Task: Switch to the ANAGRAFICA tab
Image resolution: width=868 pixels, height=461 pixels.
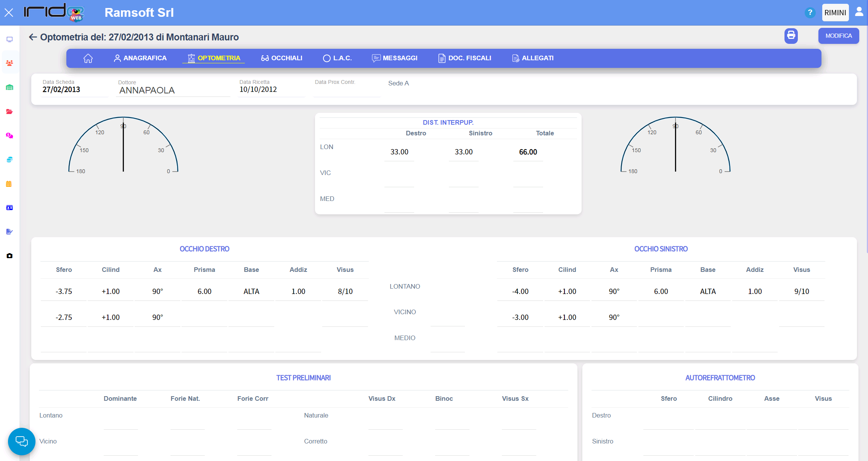Action: coord(140,58)
